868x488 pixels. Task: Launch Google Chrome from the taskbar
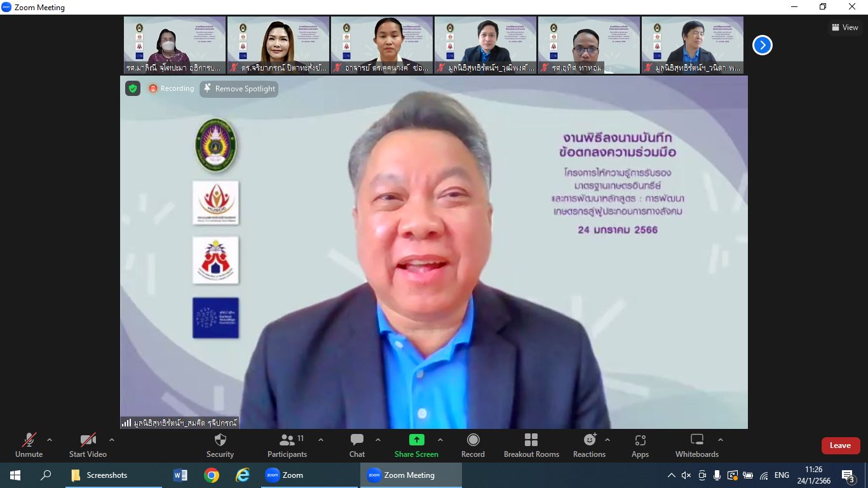(212, 475)
